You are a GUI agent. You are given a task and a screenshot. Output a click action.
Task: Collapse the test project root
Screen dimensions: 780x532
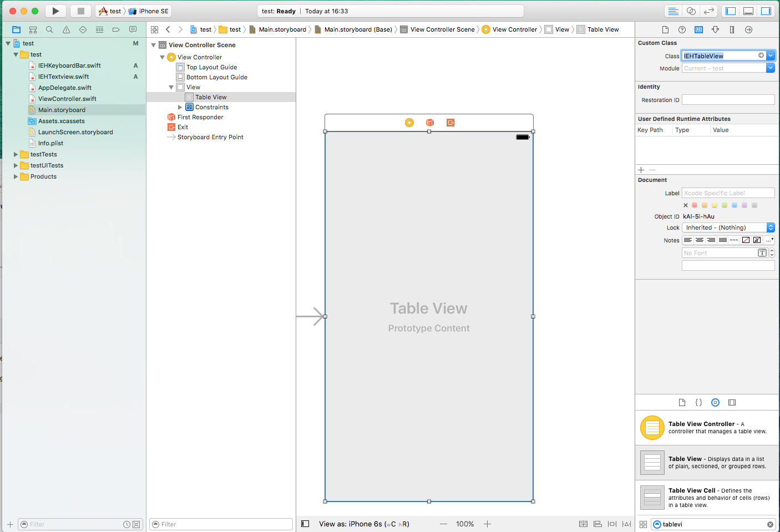(8, 43)
